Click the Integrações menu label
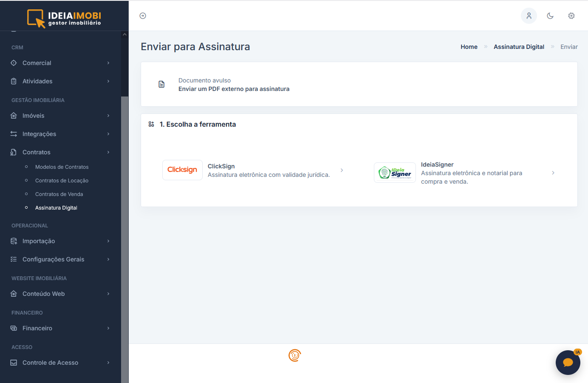Image resolution: width=588 pixels, height=383 pixels. (39, 134)
